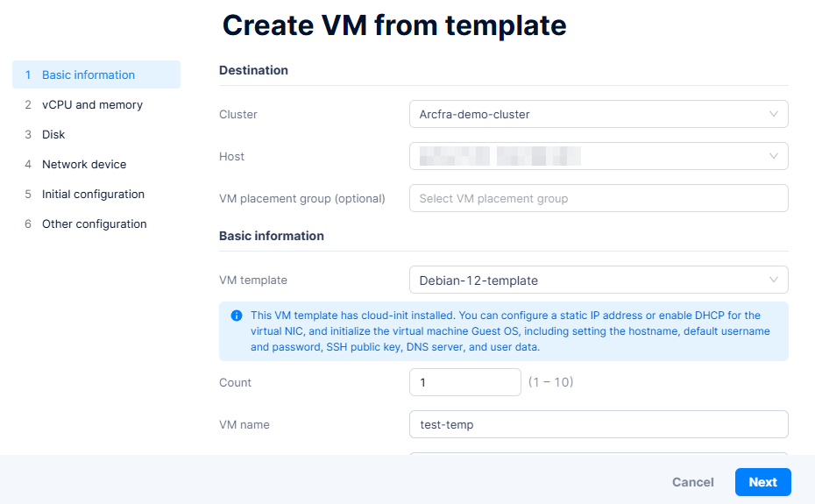Switch to Network device step
Image resolution: width=815 pixels, height=504 pixels.
84,164
